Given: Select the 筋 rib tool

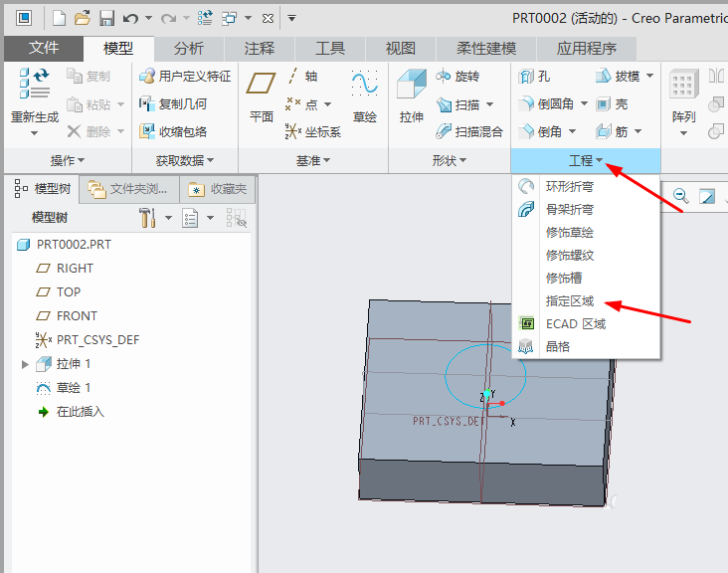Looking at the screenshot, I should [x=612, y=132].
